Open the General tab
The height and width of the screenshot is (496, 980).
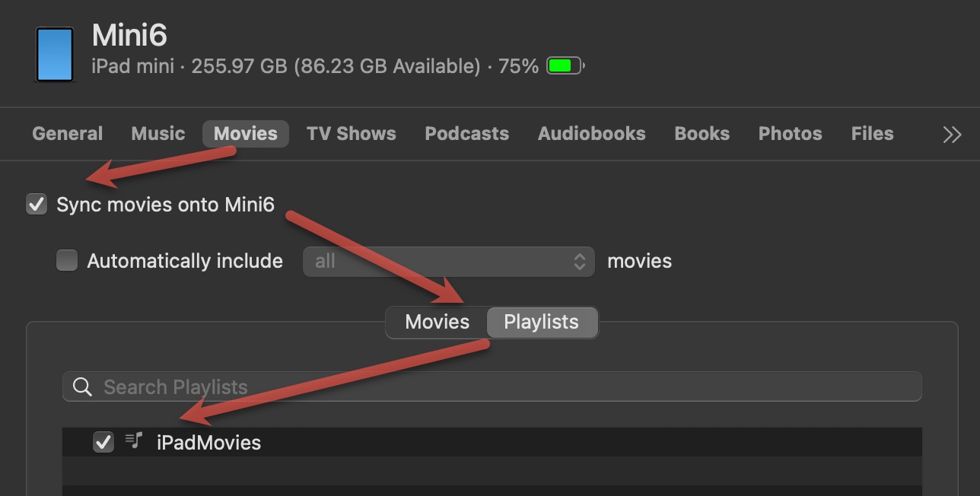click(x=67, y=134)
